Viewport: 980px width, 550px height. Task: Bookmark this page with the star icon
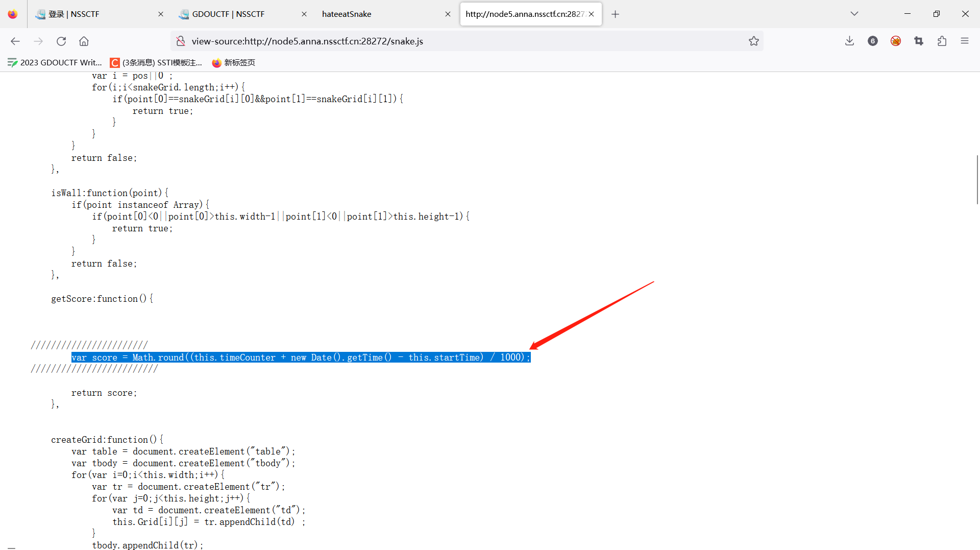click(753, 41)
